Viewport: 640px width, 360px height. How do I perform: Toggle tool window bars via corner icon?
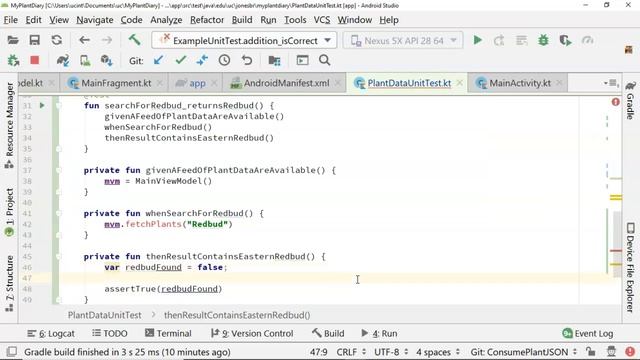coord(12,352)
